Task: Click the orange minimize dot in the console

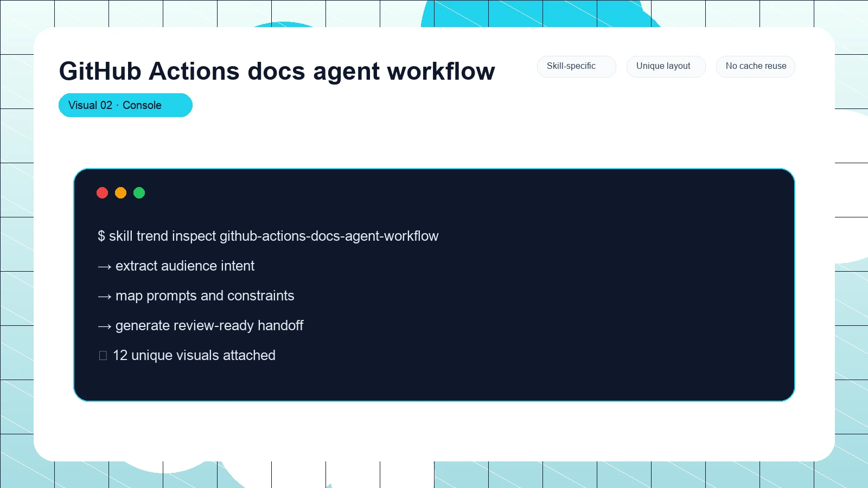Action: pyautogui.click(x=120, y=192)
